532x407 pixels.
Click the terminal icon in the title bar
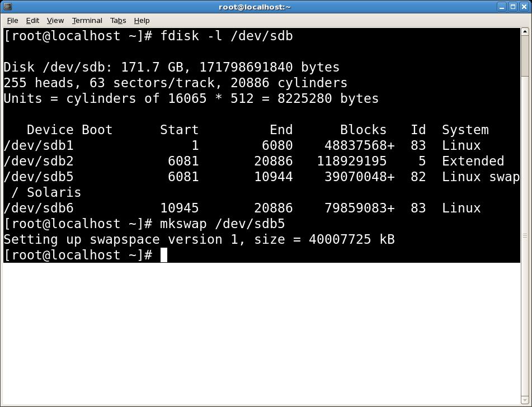[7, 6]
